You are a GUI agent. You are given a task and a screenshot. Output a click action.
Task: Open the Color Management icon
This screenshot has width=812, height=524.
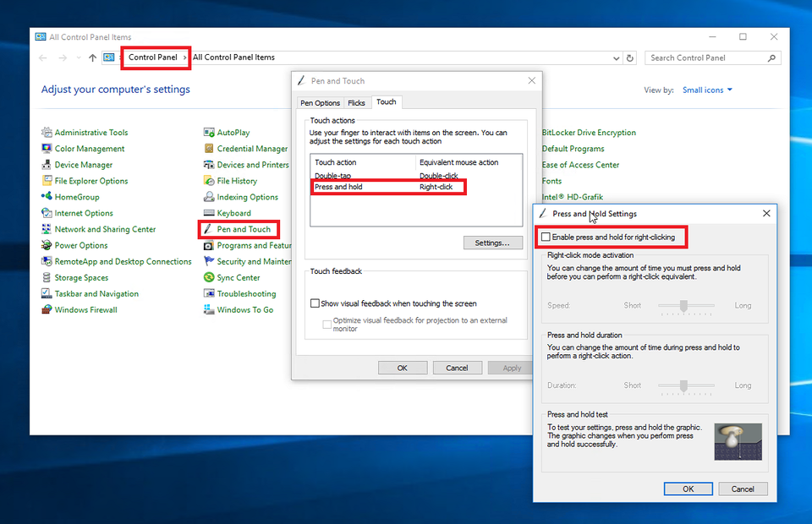click(x=47, y=149)
